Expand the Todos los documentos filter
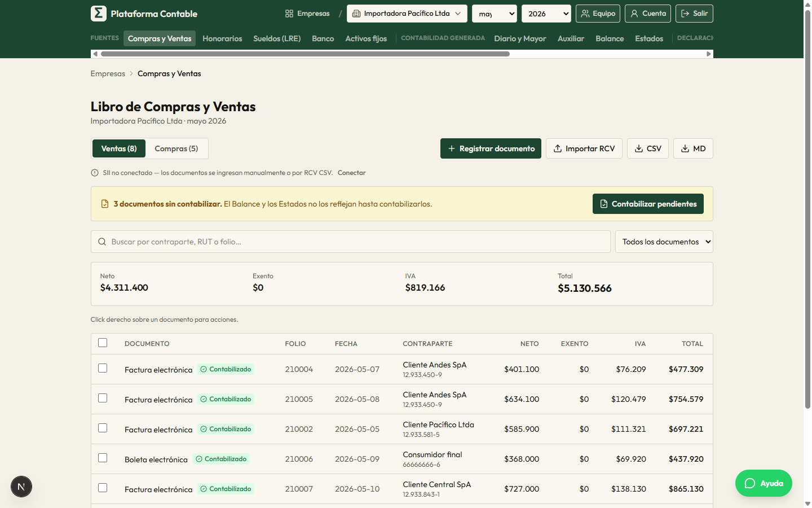 pos(664,242)
